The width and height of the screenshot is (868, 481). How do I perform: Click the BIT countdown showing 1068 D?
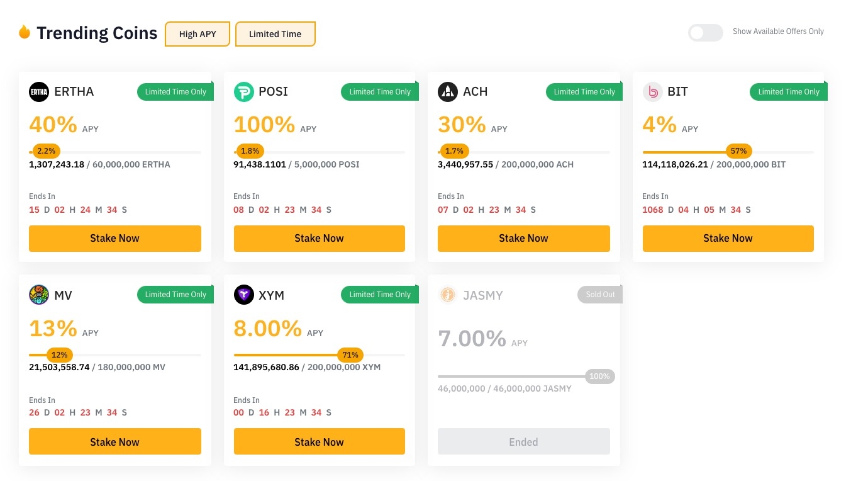pos(697,210)
